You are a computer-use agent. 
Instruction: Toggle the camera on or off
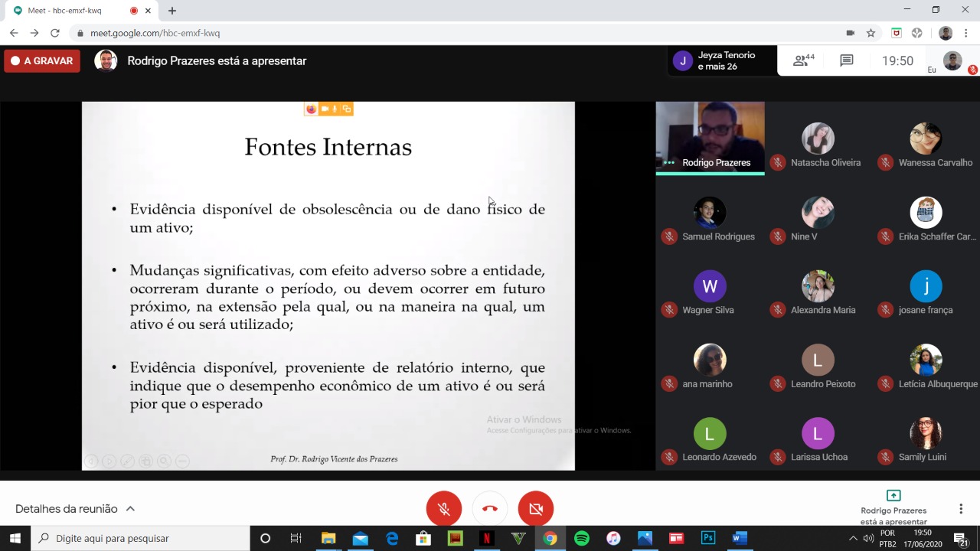click(x=536, y=509)
